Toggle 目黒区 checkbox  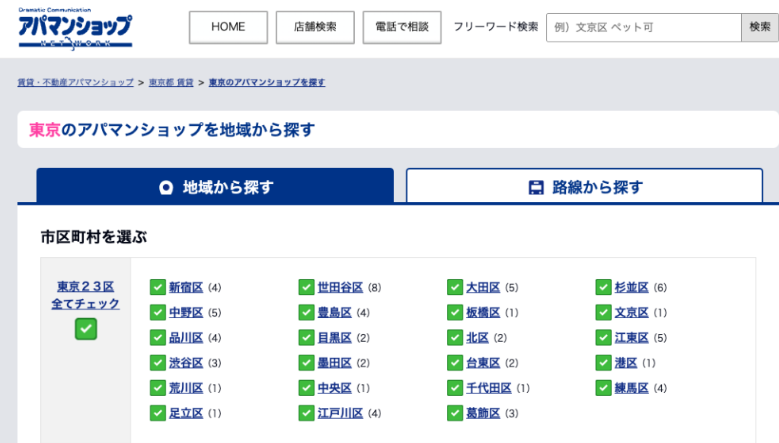(x=306, y=338)
